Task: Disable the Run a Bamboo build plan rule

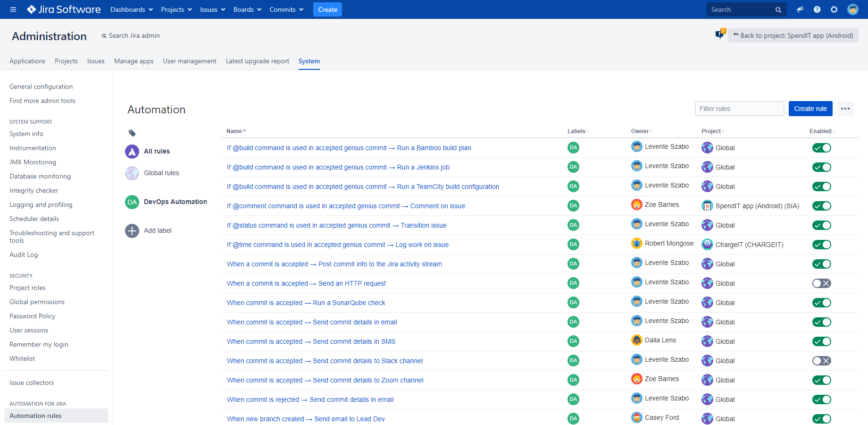Action: (x=821, y=147)
